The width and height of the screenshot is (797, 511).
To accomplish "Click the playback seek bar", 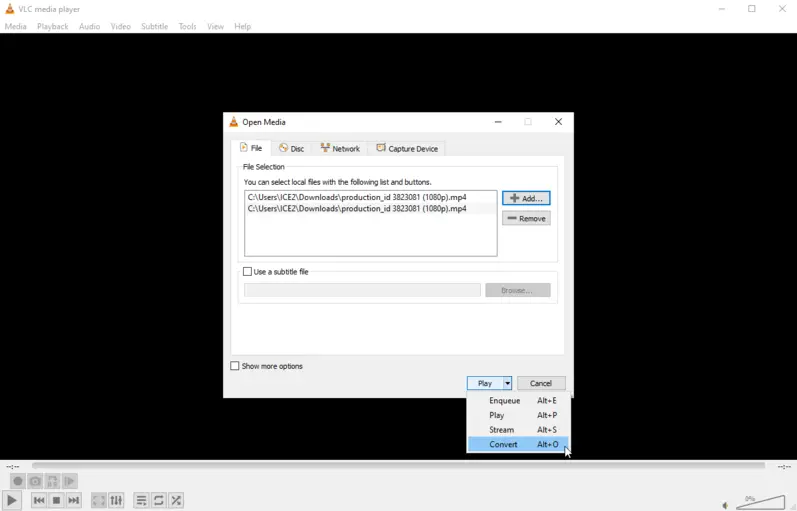I will [398, 466].
